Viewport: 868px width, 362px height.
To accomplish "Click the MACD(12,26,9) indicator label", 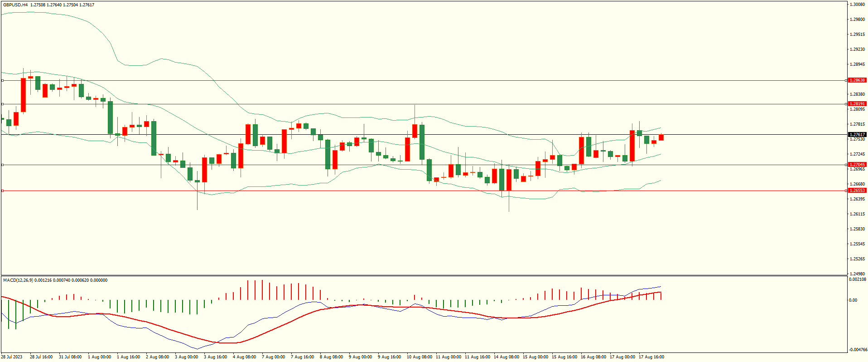I will click(x=18, y=280).
